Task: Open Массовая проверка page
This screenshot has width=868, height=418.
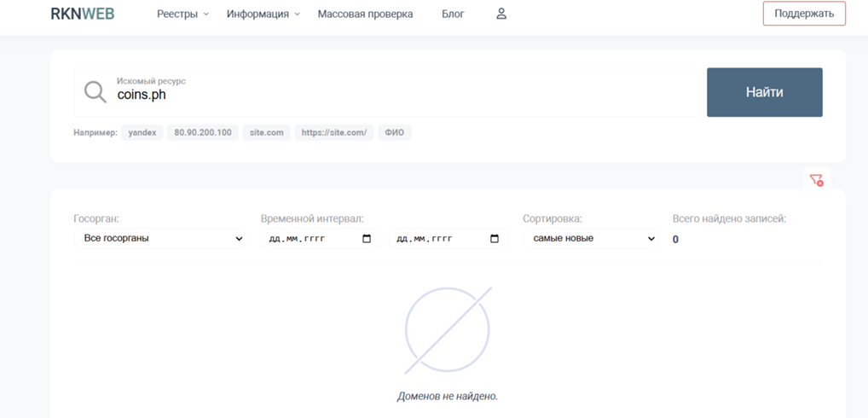Action: (x=365, y=14)
